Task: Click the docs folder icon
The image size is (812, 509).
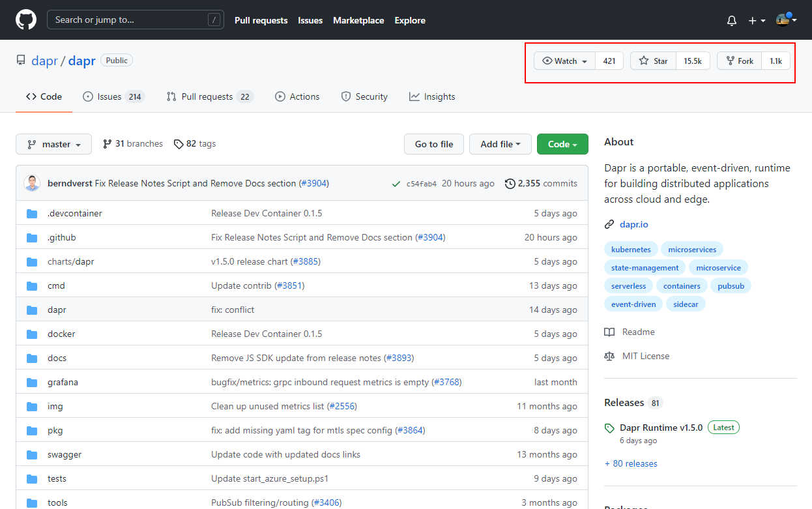Action: [32, 358]
